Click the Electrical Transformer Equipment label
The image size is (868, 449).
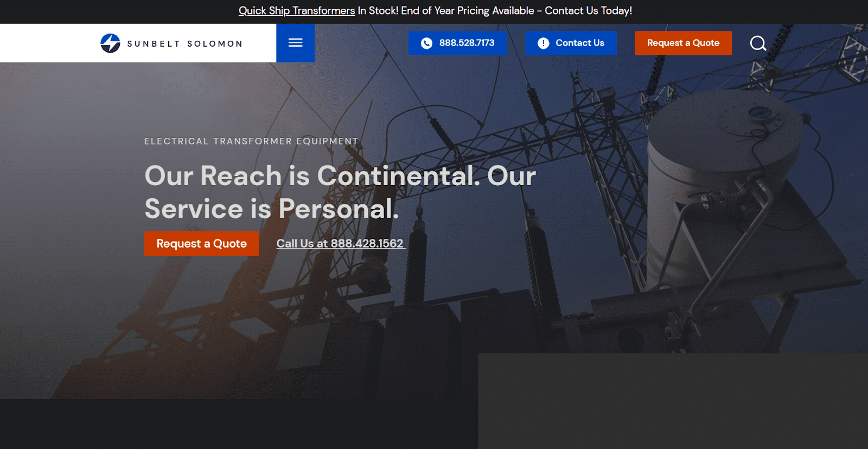[x=251, y=141]
